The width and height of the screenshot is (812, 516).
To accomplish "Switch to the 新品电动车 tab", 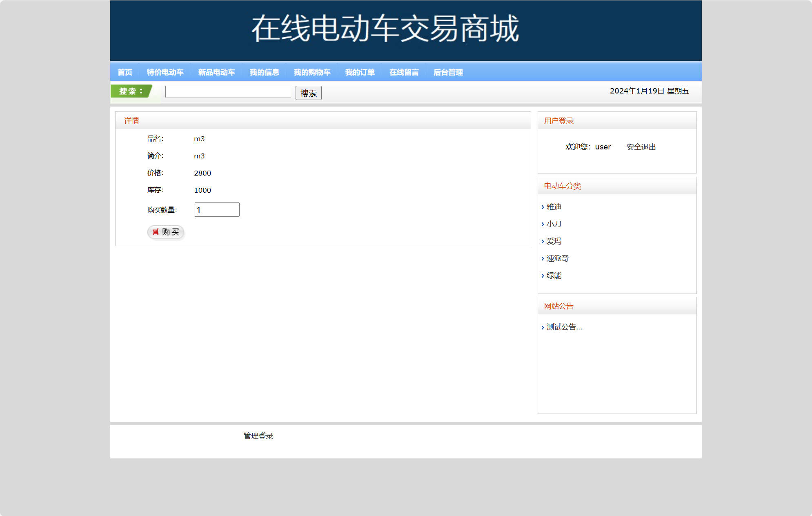I will click(x=217, y=72).
